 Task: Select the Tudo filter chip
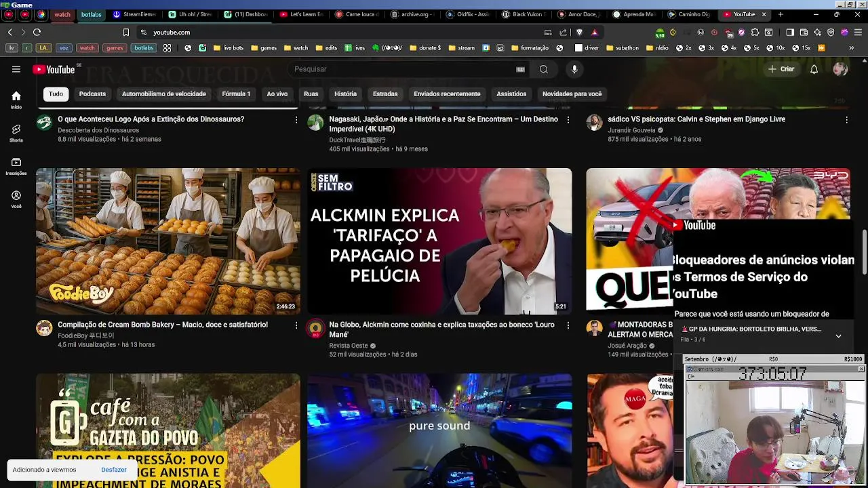point(56,94)
